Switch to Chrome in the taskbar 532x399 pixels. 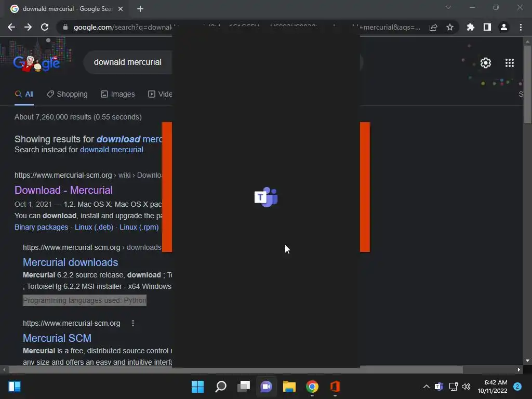(x=312, y=387)
